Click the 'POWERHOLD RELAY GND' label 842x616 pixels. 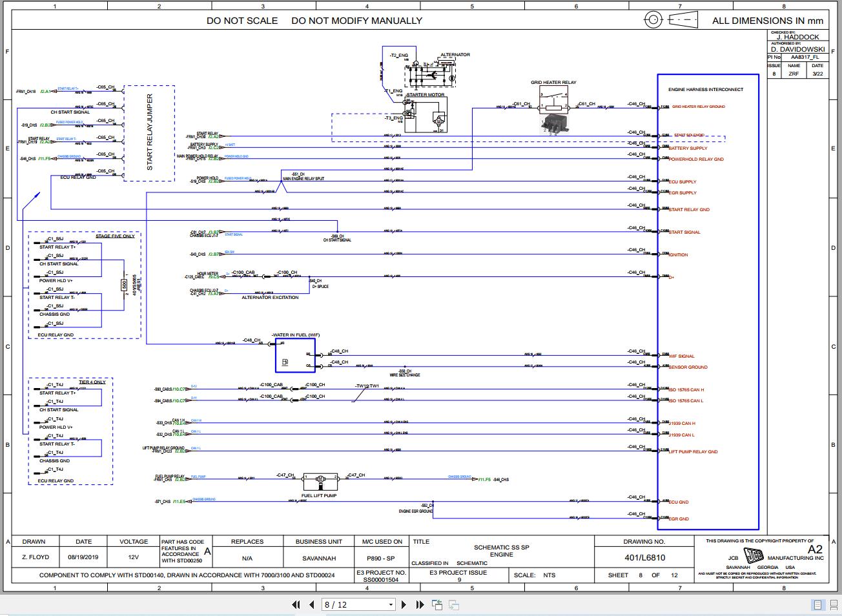pos(696,159)
